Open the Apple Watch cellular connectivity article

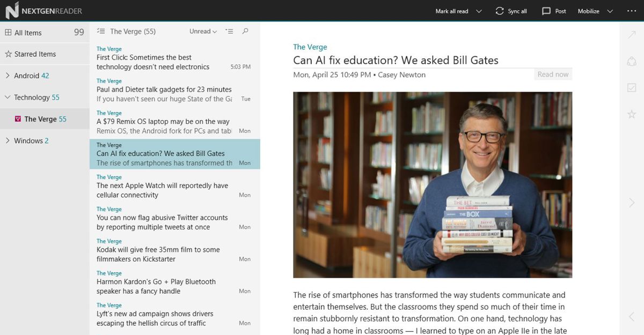click(x=162, y=190)
